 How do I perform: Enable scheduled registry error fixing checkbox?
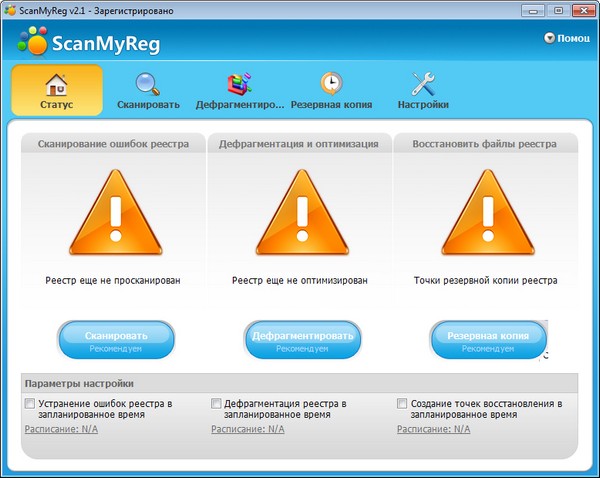tap(29, 403)
